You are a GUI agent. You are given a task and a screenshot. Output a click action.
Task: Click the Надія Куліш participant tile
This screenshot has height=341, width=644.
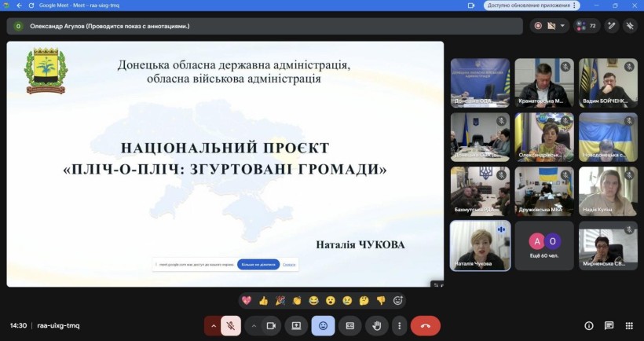pos(609,192)
